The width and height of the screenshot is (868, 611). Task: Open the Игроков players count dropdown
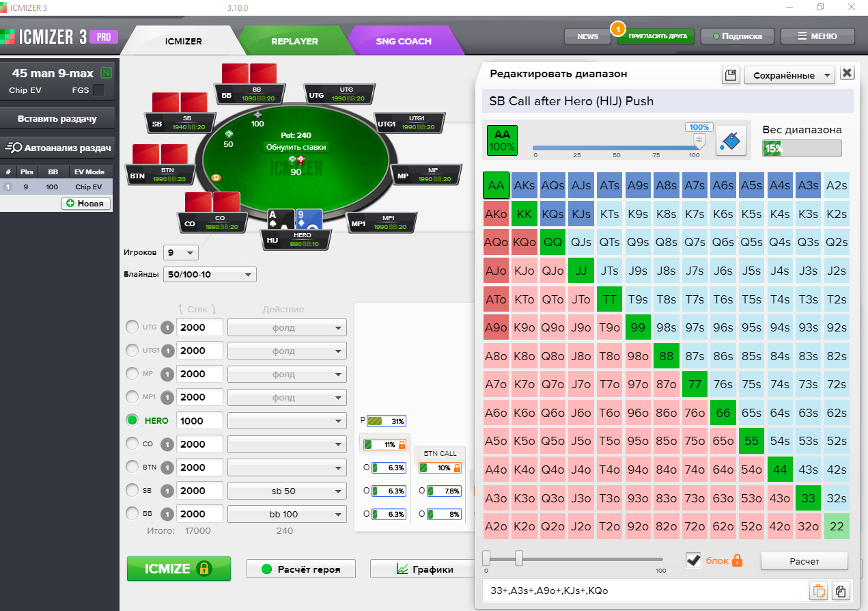(x=180, y=252)
